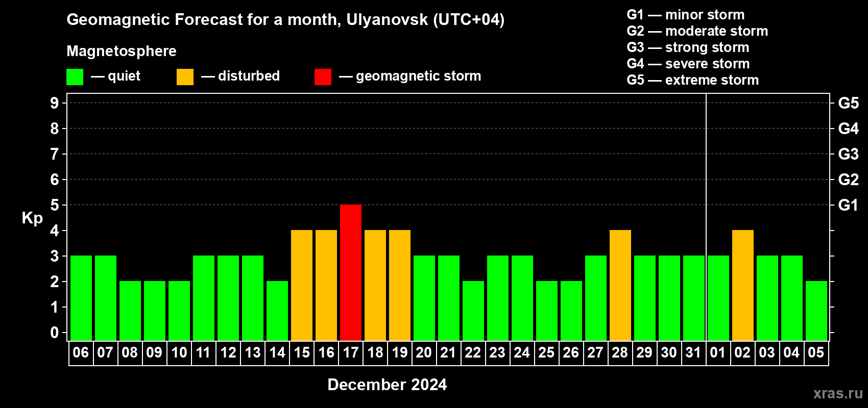The width and height of the screenshot is (868, 408).
Task: Click the date label 31 on axis
Action: coord(693,353)
